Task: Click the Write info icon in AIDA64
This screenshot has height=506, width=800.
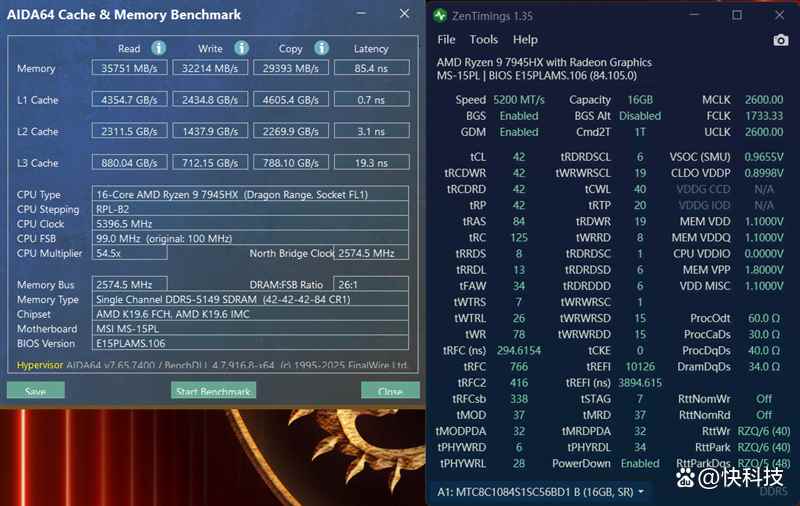Action: (241, 48)
